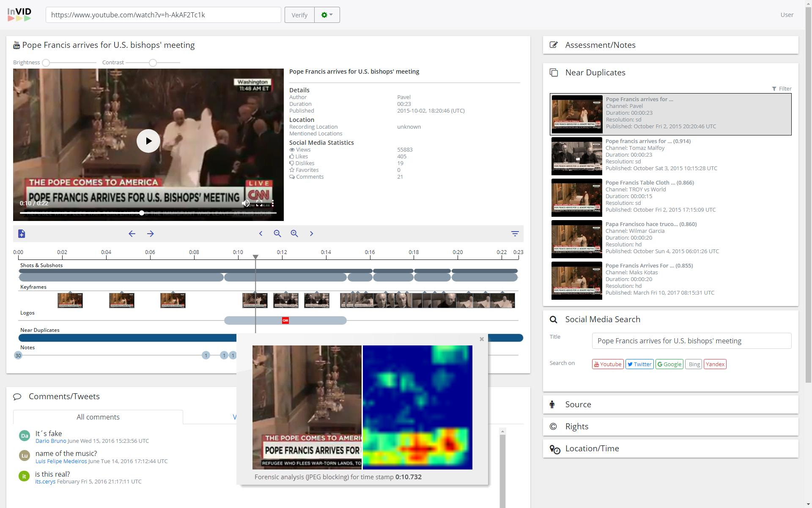Expand the Assessment/Notes panel
Image resolution: width=812 pixels, height=508 pixels.
pos(600,45)
